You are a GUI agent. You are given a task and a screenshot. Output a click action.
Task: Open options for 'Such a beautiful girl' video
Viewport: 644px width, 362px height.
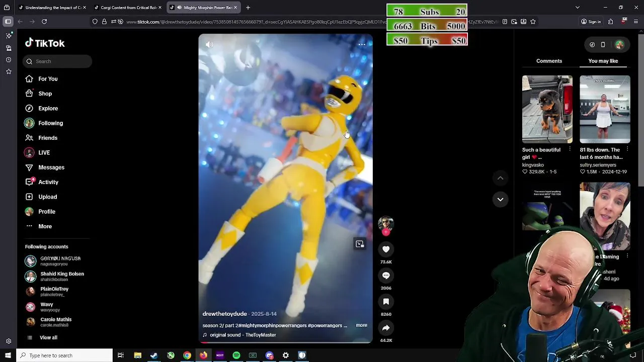click(570, 150)
